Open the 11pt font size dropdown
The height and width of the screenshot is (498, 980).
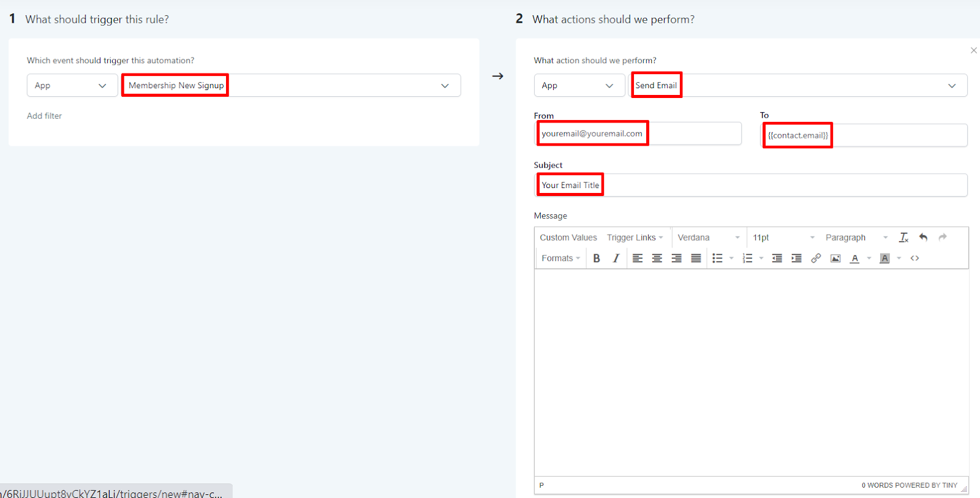pos(783,238)
